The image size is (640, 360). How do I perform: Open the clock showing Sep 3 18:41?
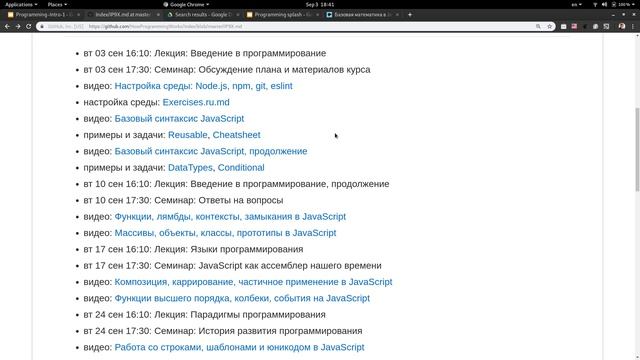coord(320,4)
